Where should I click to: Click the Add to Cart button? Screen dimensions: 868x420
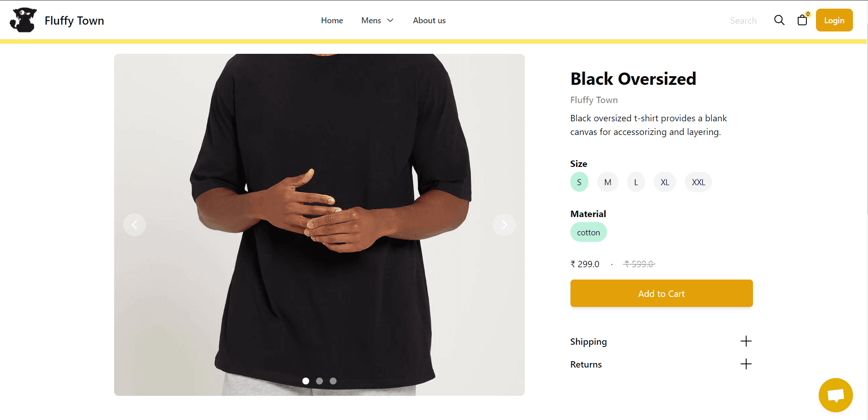pos(661,293)
